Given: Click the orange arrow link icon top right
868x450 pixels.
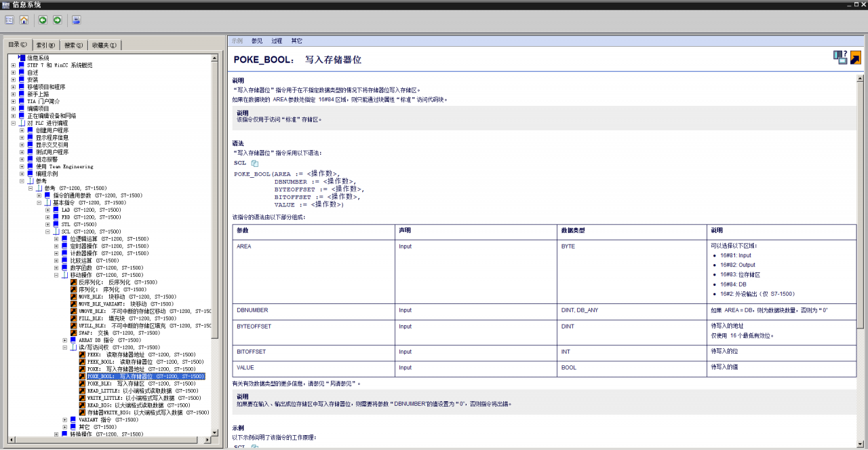Looking at the screenshot, I should pos(856,58).
